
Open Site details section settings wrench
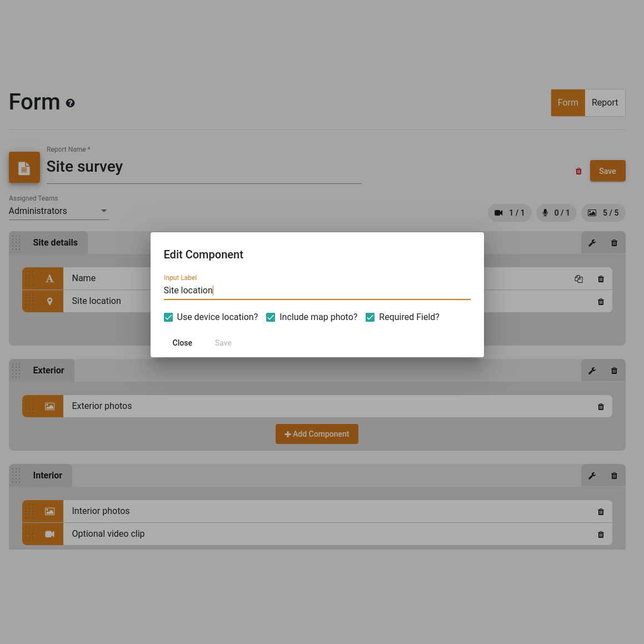[592, 243]
